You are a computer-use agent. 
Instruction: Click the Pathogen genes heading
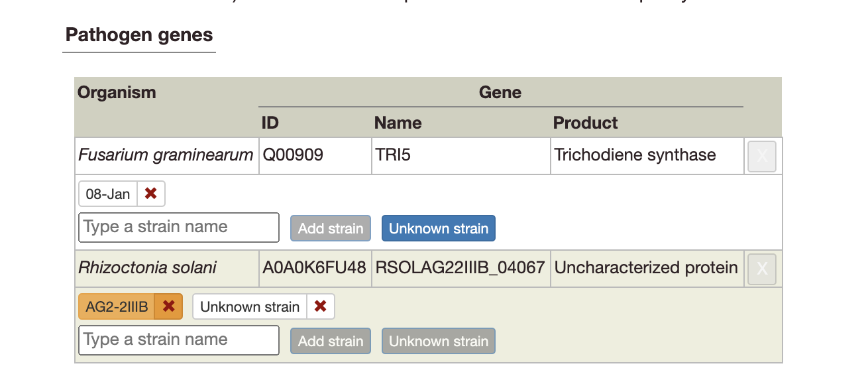[x=138, y=35]
